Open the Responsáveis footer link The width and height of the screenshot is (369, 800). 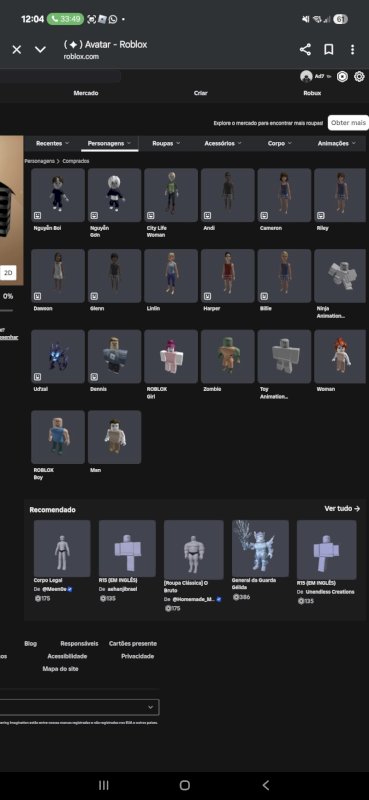(79, 644)
